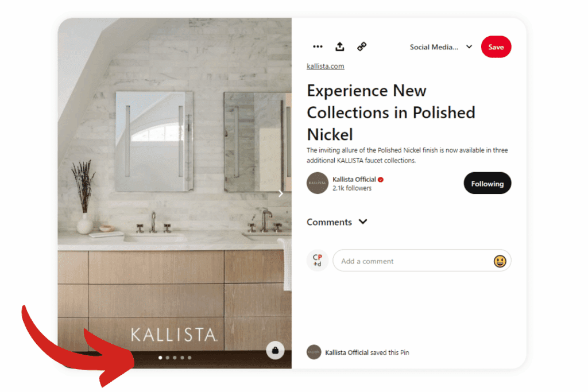Image resolution: width=588 pixels, height=392 pixels.
Task: Select the second carousel dot
Action: 168,358
